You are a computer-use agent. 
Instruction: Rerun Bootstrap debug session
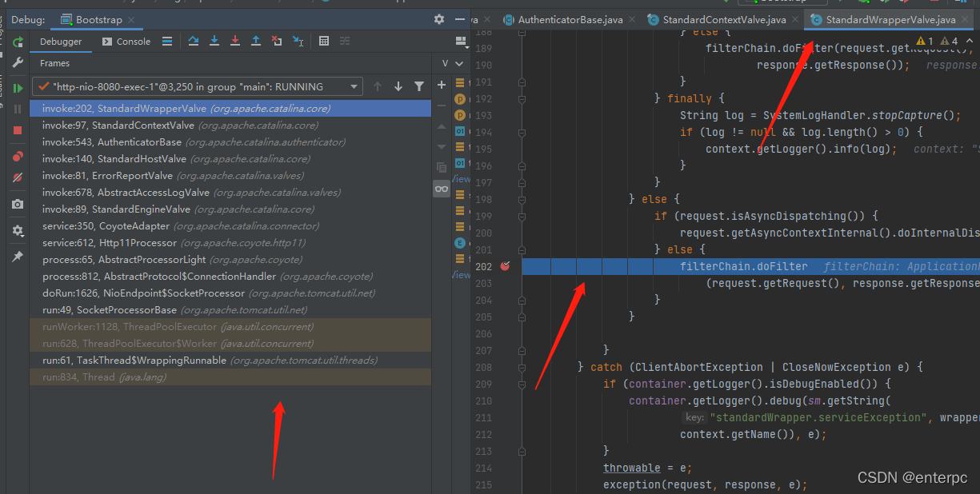click(x=17, y=42)
